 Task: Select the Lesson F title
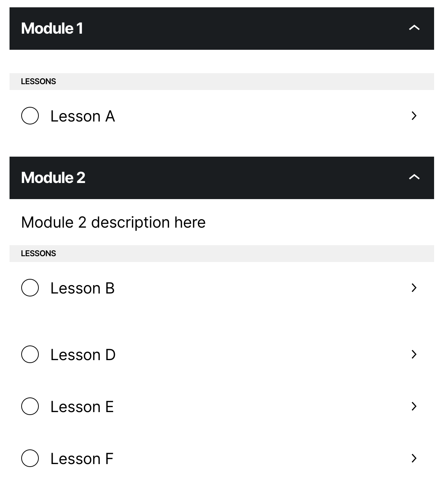[x=82, y=459]
